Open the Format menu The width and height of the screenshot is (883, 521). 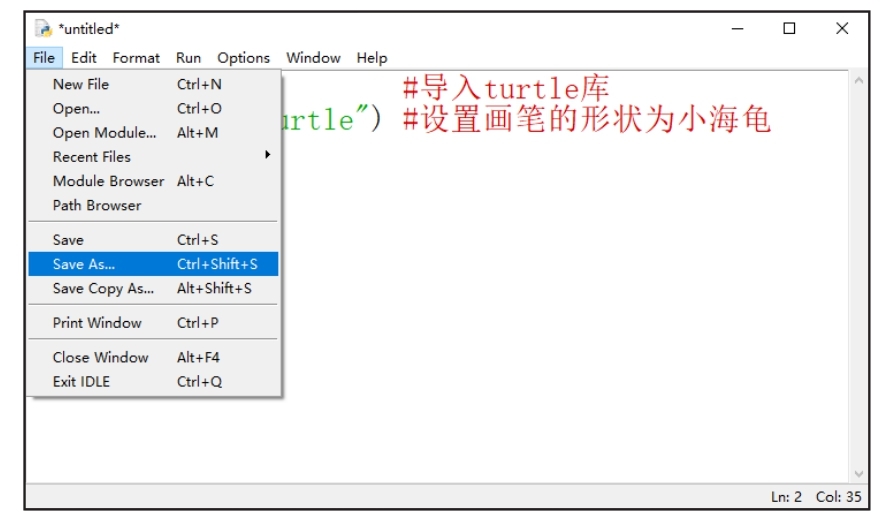(136, 58)
